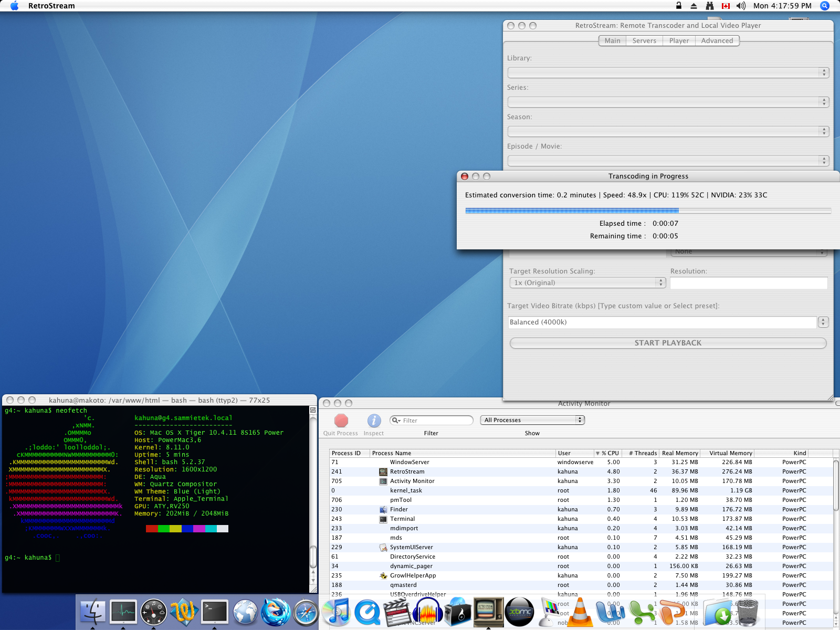Click the Quit Process stop icon
Screen dimensions: 840x630
(x=341, y=421)
